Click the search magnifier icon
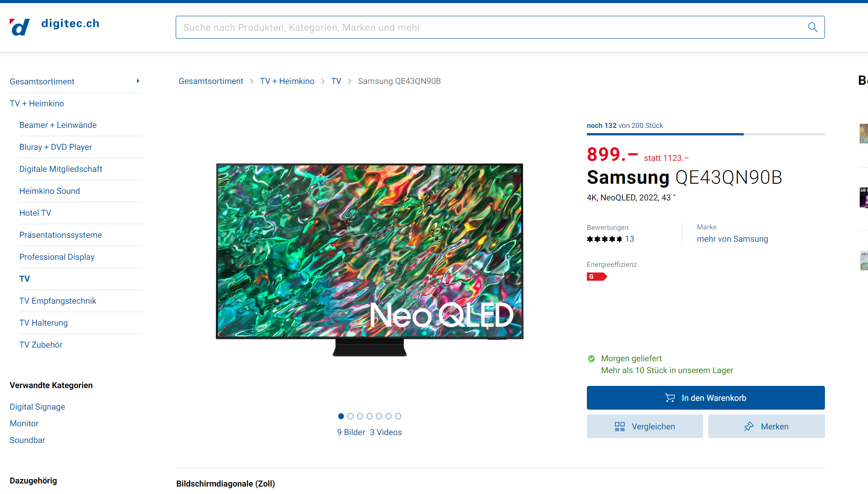868x494 pixels. tap(813, 27)
